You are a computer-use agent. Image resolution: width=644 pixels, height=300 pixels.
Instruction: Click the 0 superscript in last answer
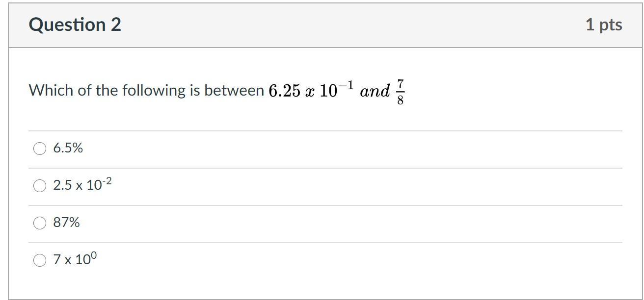tap(94, 256)
